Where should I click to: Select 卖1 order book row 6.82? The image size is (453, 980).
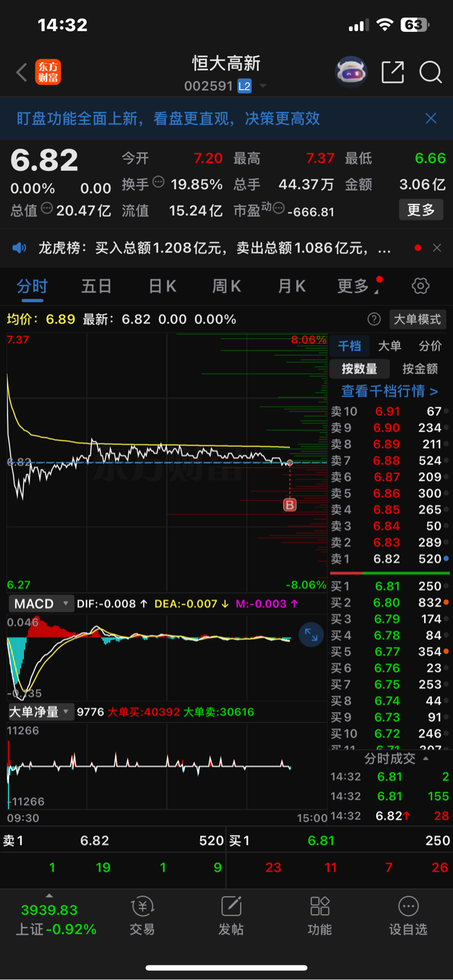point(389,559)
